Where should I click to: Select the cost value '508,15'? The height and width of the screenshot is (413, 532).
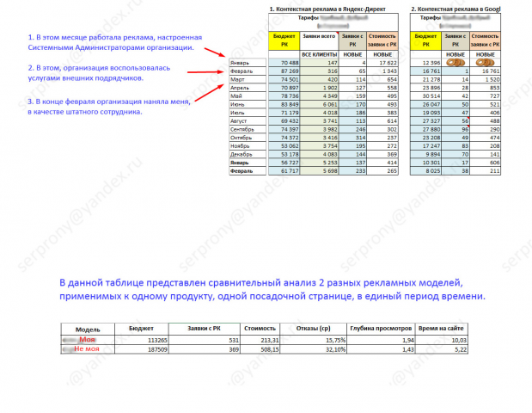point(260,349)
